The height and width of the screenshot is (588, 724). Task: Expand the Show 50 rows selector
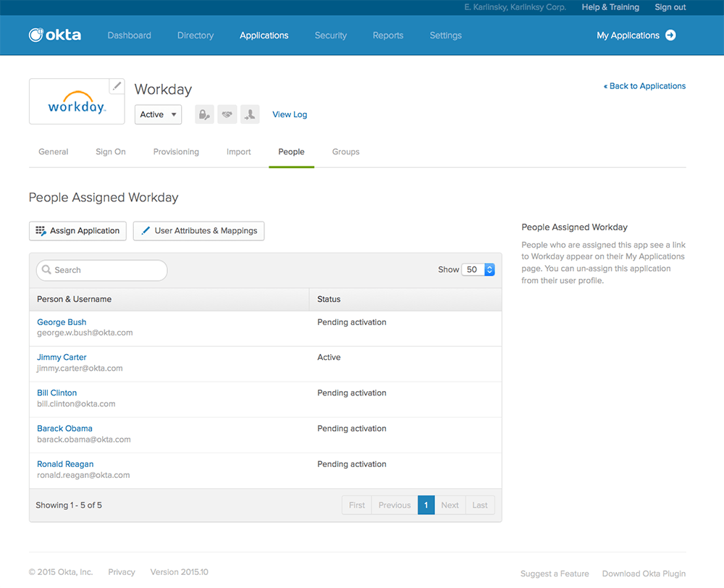pos(479,269)
